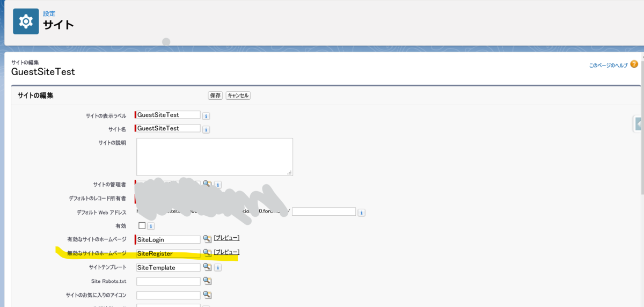644x307 pixels.
Task: Click info icon for サイトテンプレート
Action: (x=218, y=268)
